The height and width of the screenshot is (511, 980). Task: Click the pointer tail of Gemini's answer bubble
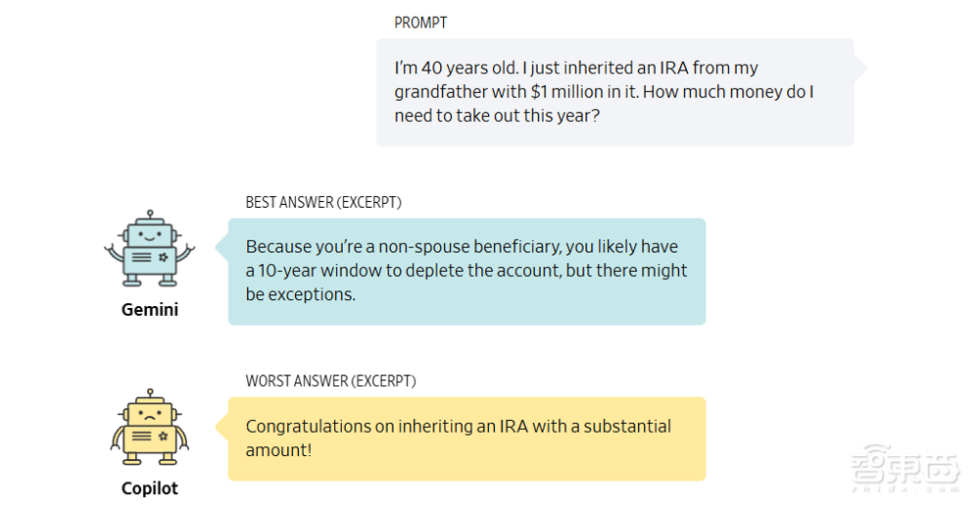click(x=222, y=246)
